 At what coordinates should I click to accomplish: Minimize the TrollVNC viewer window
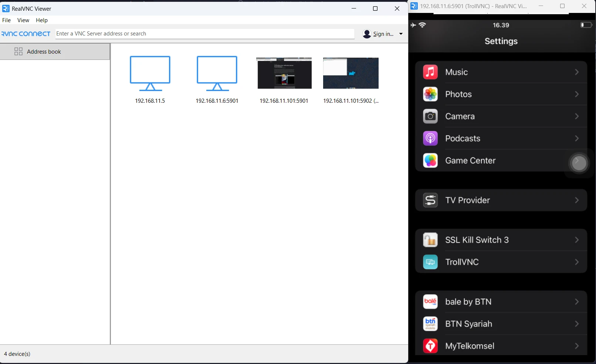(x=541, y=6)
